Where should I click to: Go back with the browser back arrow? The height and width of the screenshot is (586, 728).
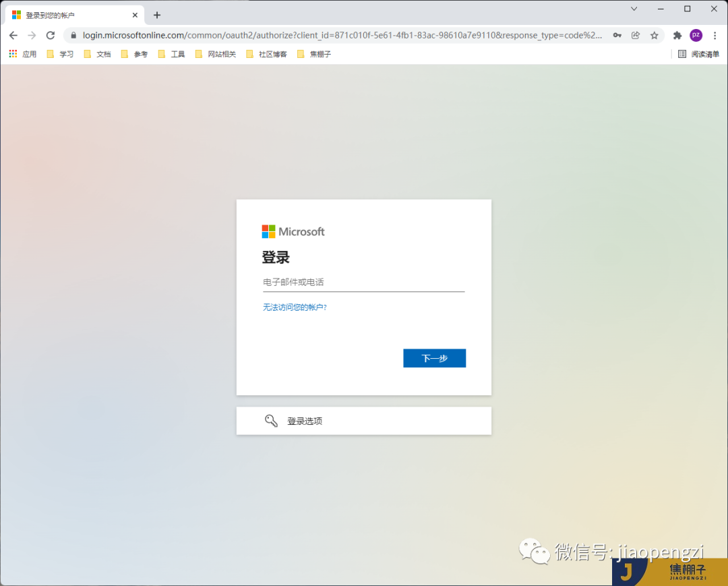(13, 35)
